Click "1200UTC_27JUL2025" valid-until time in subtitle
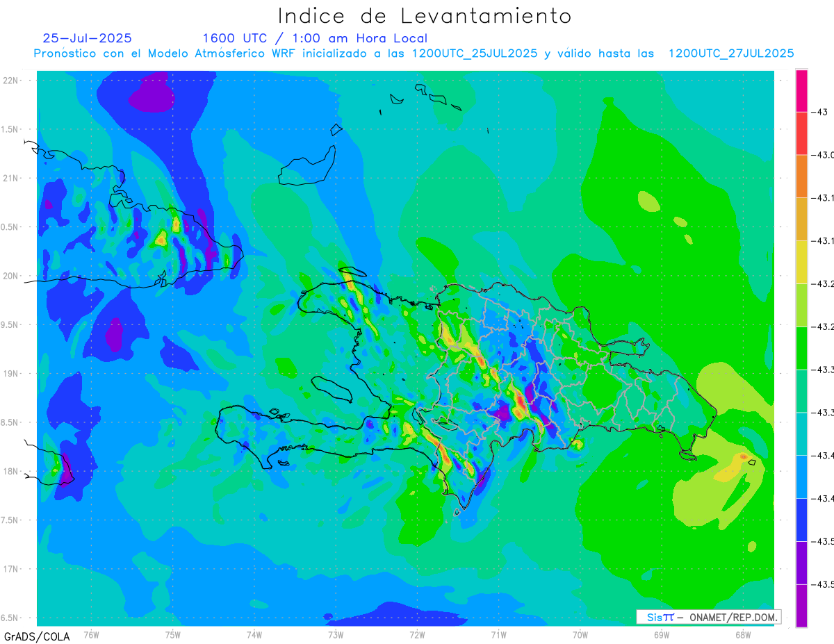 click(x=731, y=53)
